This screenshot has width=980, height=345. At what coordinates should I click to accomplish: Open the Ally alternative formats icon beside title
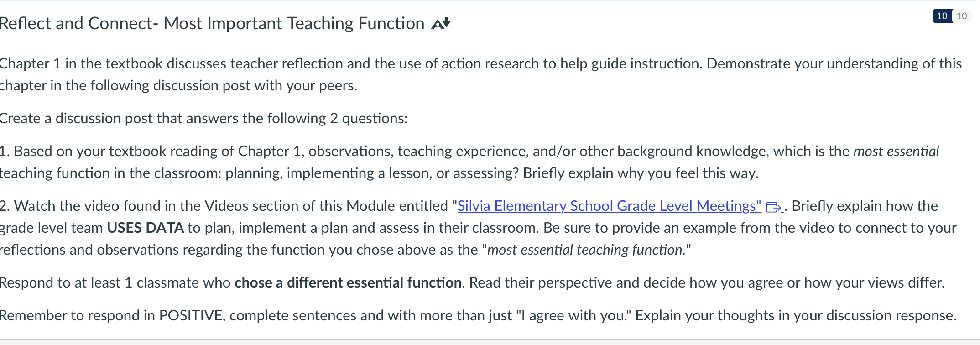[441, 23]
